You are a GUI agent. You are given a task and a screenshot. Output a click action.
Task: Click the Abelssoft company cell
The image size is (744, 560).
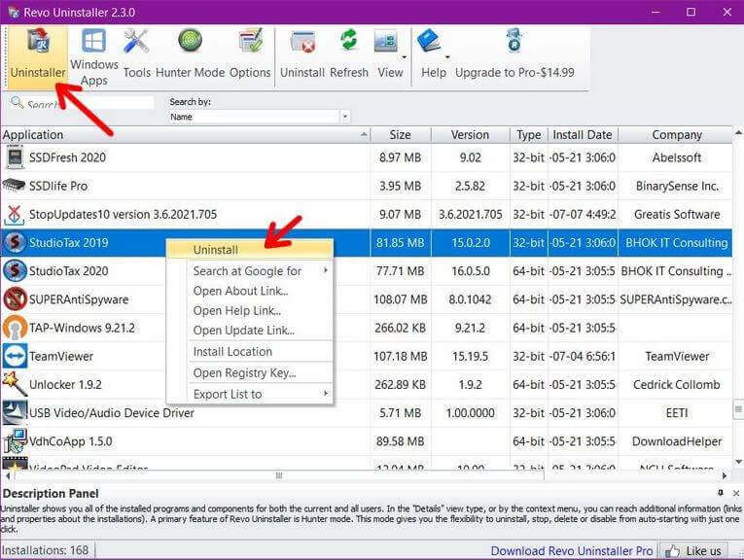tap(677, 157)
